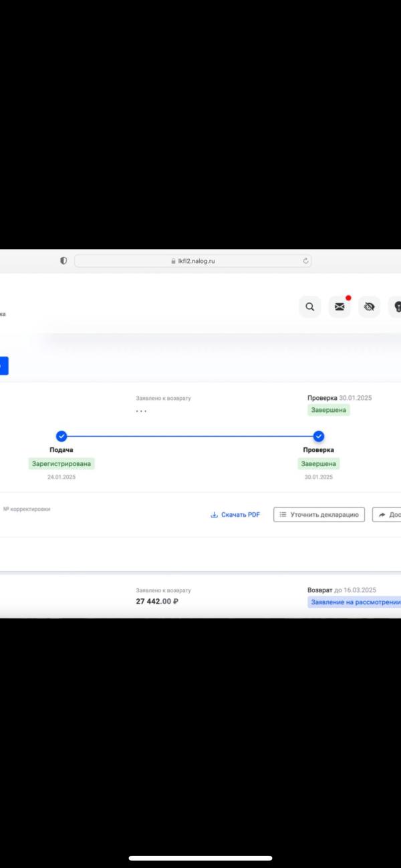This screenshot has height=868, width=401.
Task: Open messages envelope with red notification
Action: pos(340,307)
